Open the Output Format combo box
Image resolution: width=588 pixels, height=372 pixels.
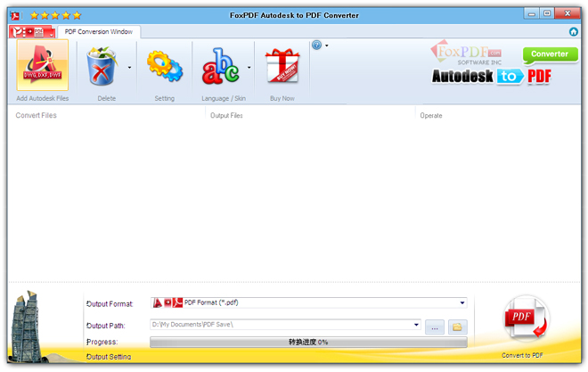pyautogui.click(x=308, y=302)
